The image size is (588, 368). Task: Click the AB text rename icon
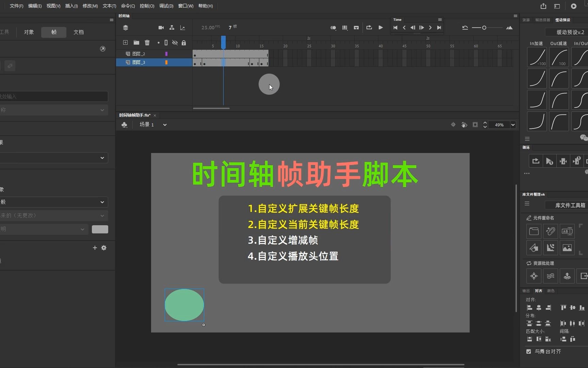[x=567, y=231]
